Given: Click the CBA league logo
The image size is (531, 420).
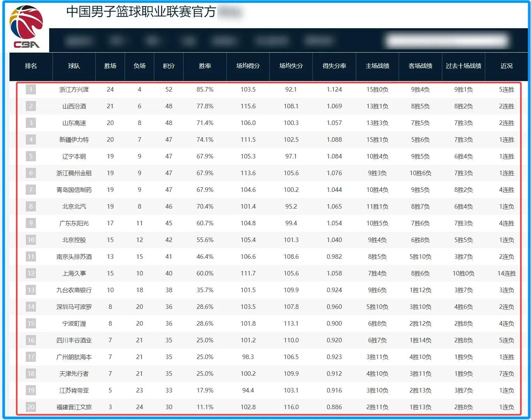Looking at the screenshot, I should pos(26,27).
